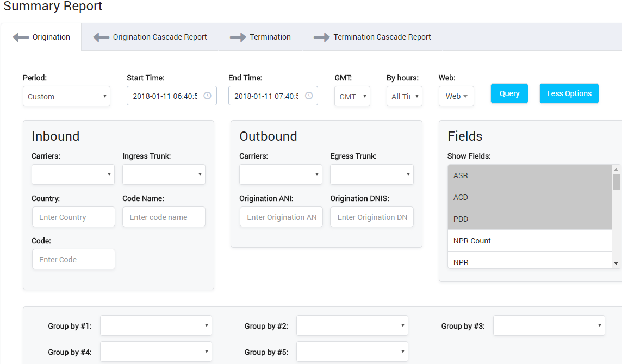Viewport: 622px width, 364px height.
Task: Click the Less Options button
Action: [x=569, y=93]
